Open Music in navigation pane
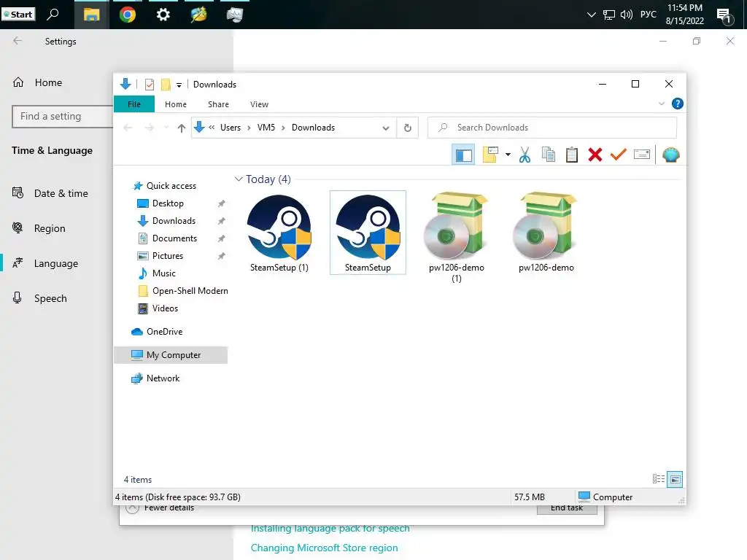 [164, 273]
